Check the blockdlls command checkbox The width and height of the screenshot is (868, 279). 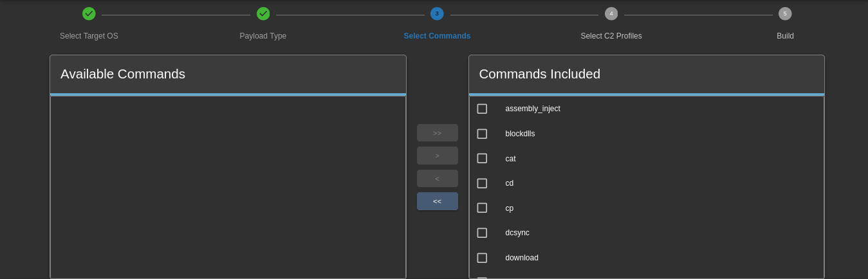(x=482, y=134)
